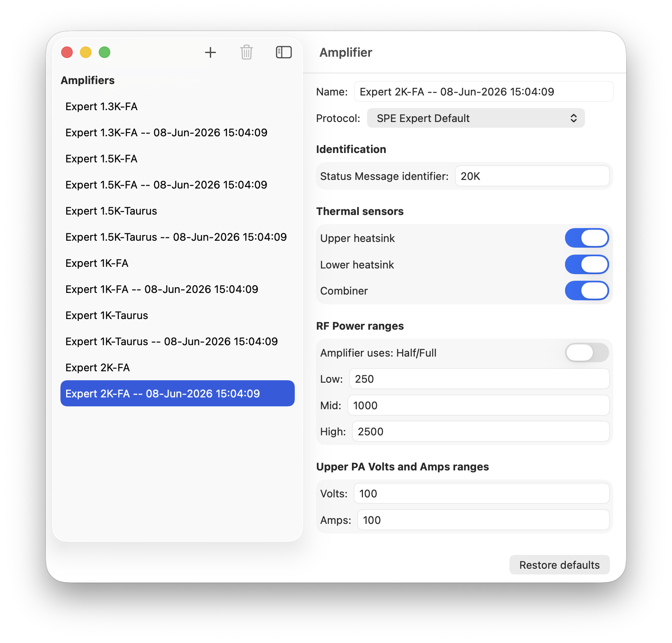Toggle the Lower heatsink sensor switch

click(587, 264)
